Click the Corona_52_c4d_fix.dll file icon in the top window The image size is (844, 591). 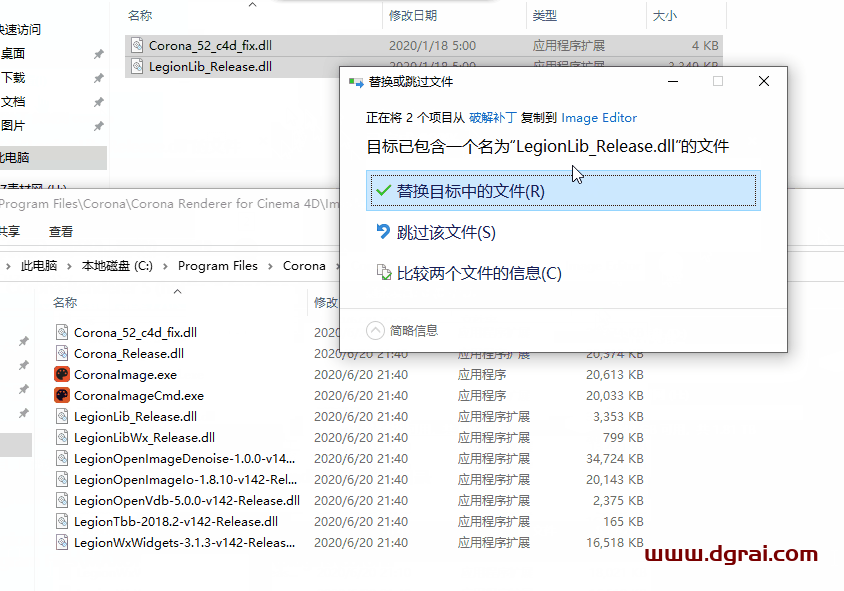pos(137,45)
